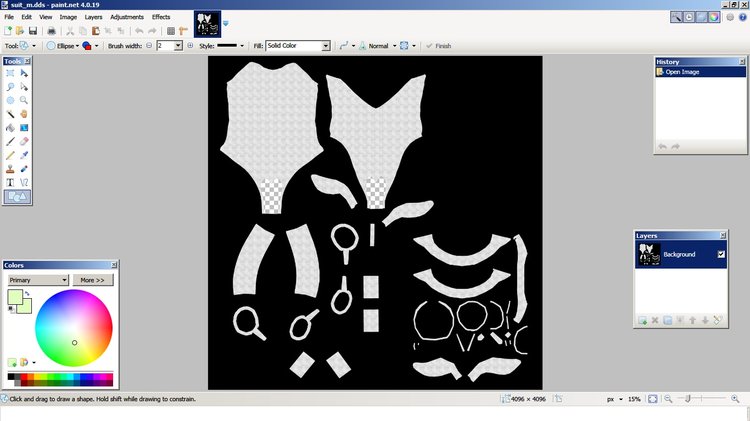Click the Add New Layer icon
750x421 pixels.
point(643,320)
